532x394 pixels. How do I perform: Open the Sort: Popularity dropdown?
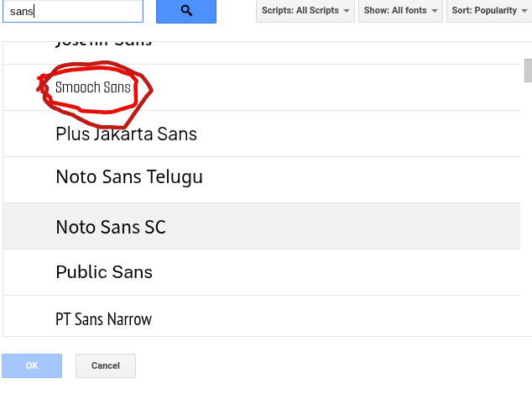point(489,11)
